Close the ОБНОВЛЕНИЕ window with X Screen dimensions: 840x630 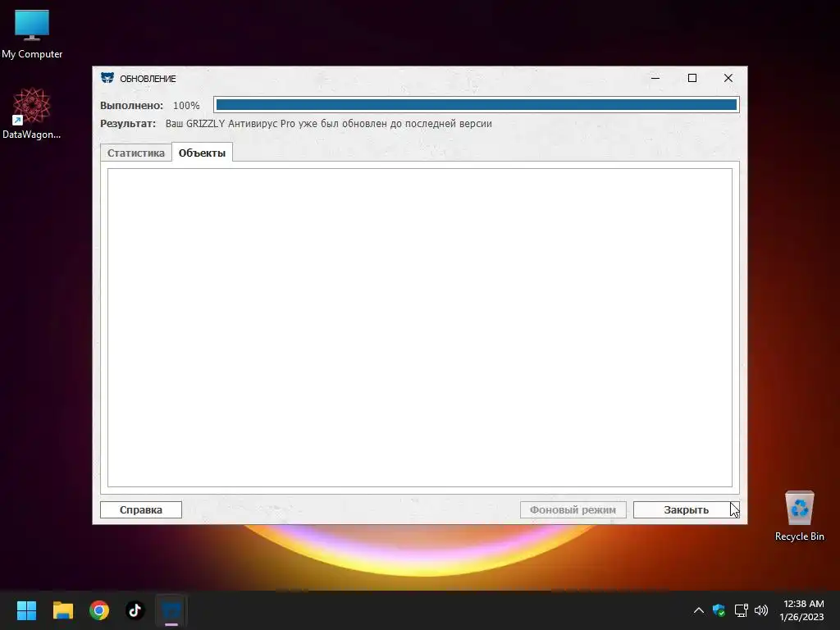(728, 78)
